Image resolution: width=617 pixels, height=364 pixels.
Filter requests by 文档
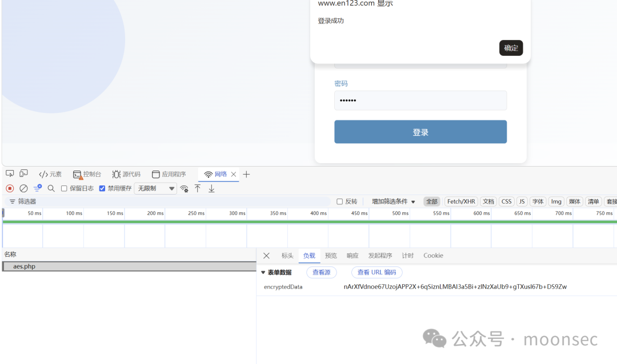(x=488, y=201)
